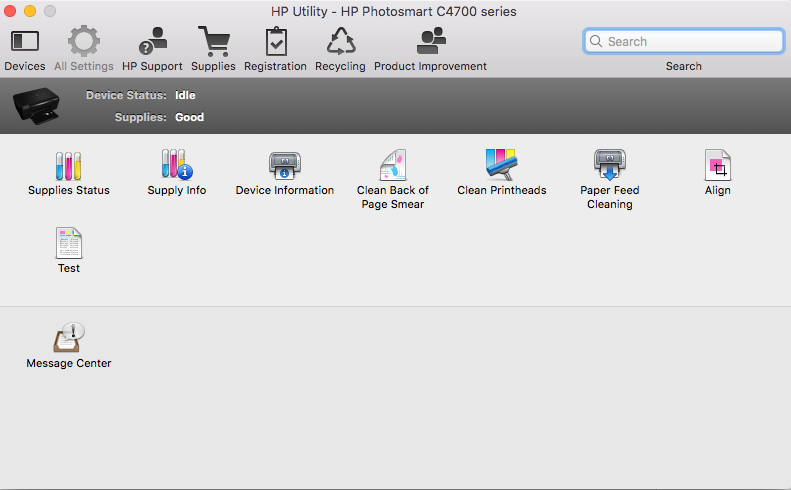Open Device Information
Screen dimensions: 791x490
pyautogui.click(x=285, y=166)
